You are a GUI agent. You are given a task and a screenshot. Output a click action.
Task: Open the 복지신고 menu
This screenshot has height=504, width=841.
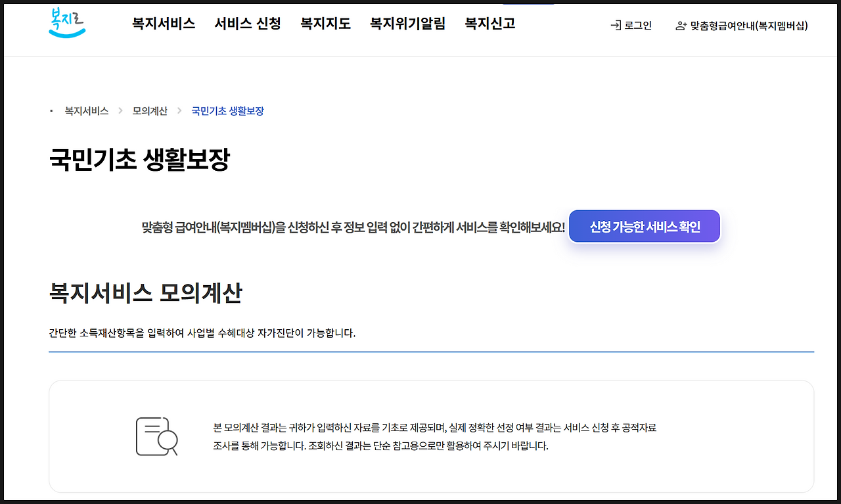coord(490,24)
